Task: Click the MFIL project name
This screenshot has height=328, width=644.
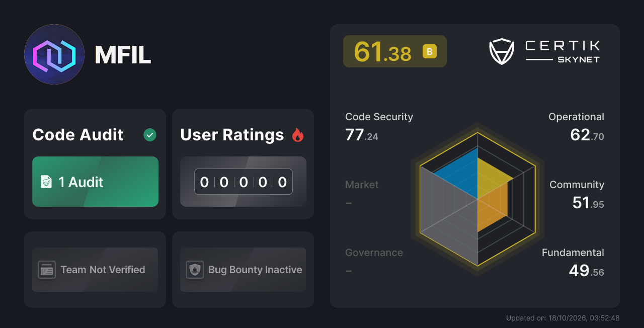Action: click(123, 55)
